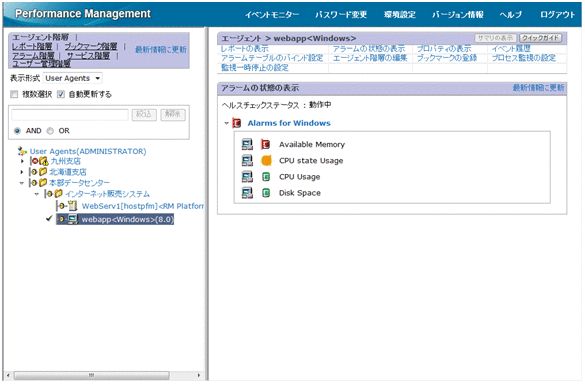This screenshot has height=384, width=585.
Task: Enable the 複数選択 checkbox
Action: (x=14, y=94)
